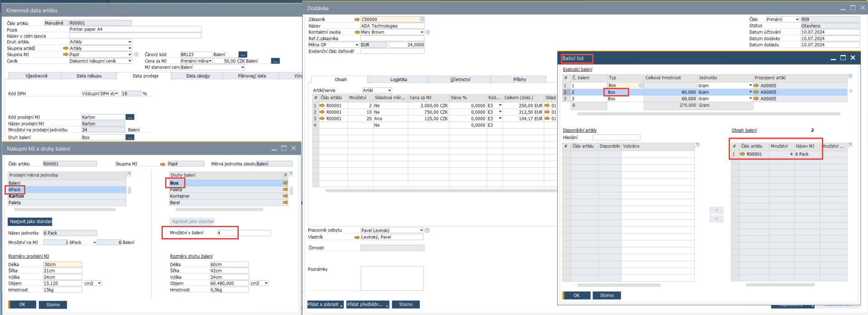Open the ellipsis button next to Čárový kód
This screenshot has width=868, height=315.
pyautogui.click(x=243, y=54)
